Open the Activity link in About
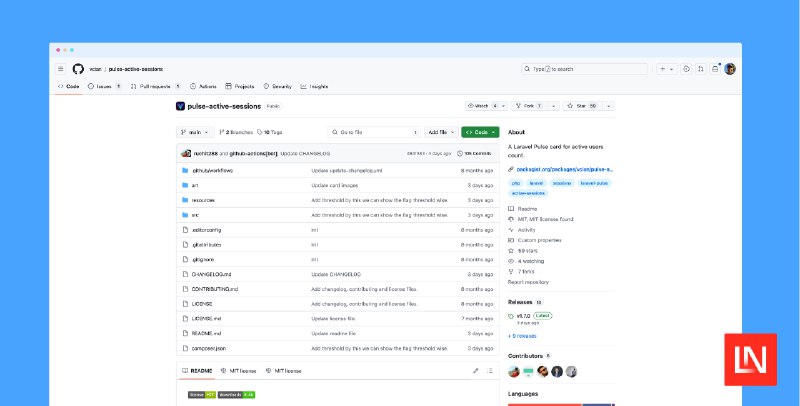Viewport: 800px width, 406px height. tap(522, 230)
